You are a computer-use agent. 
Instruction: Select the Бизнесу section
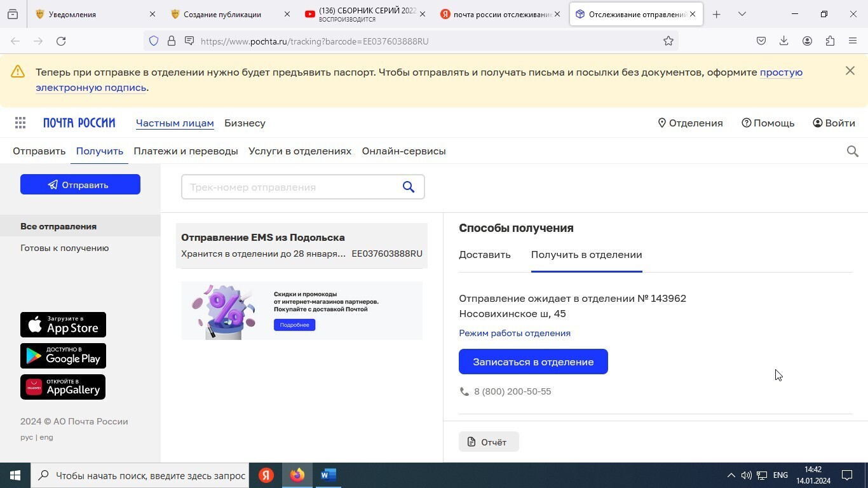point(245,123)
